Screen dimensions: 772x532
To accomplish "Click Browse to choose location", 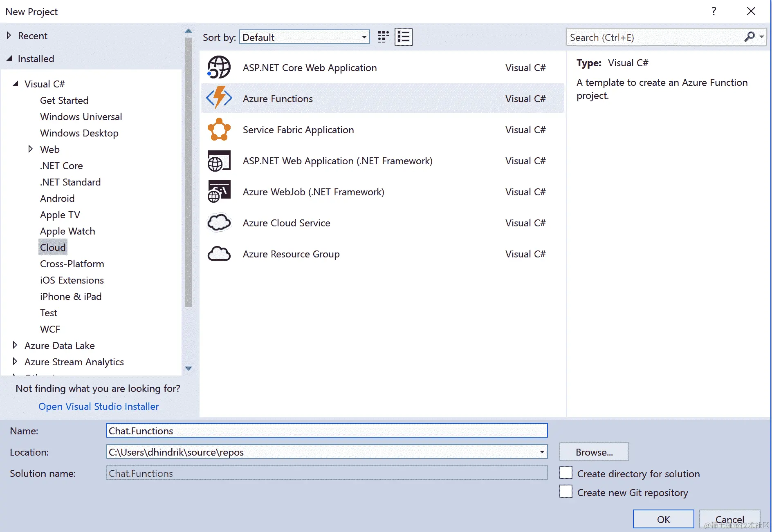I will 594,452.
